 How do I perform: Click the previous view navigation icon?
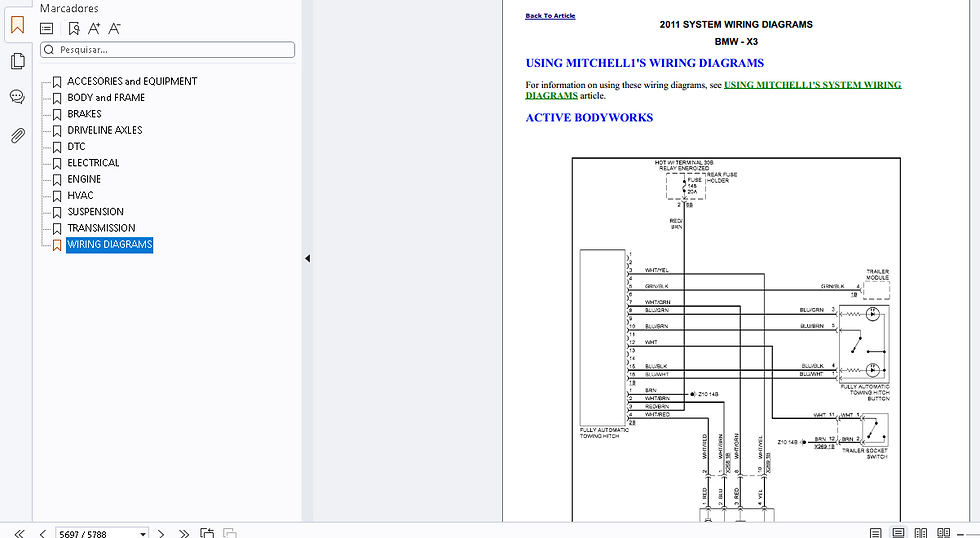207,533
